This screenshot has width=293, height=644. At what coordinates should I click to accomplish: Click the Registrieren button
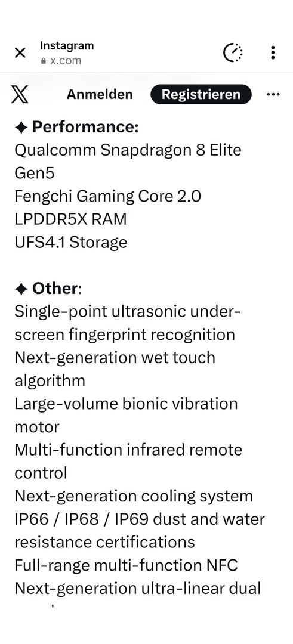(201, 94)
